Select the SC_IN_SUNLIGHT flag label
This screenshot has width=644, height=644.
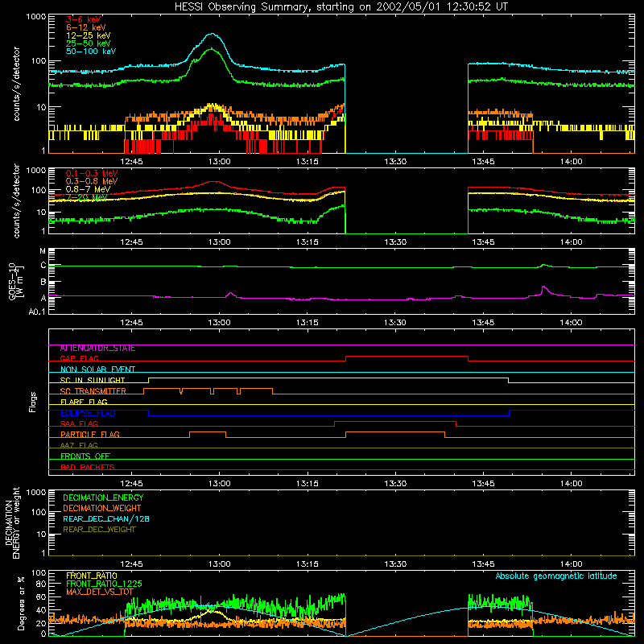93,380
